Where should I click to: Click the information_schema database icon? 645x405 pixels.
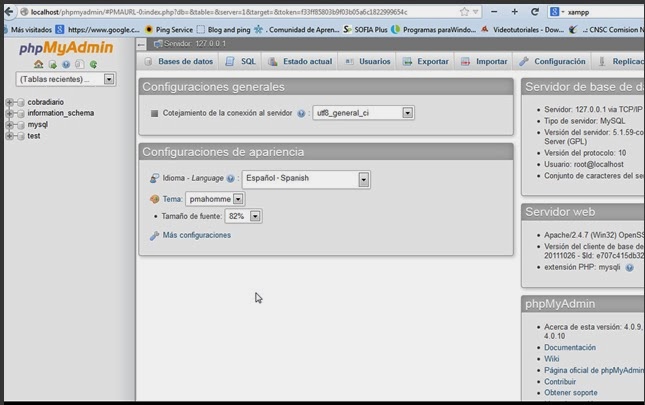point(21,113)
